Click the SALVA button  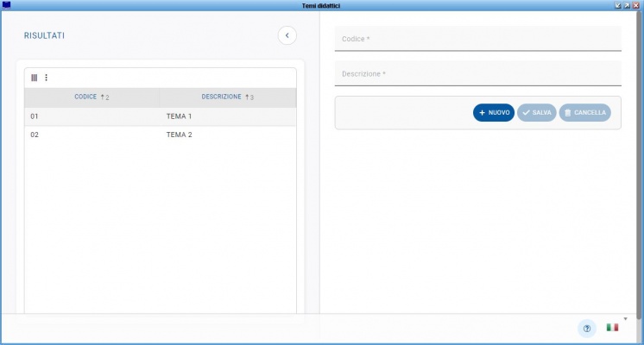pyautogui.click(x=536, y=112)
